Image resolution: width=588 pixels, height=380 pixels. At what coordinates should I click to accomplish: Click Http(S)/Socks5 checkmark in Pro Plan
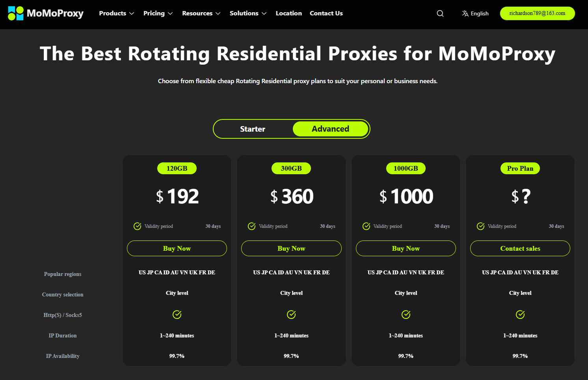520,315
